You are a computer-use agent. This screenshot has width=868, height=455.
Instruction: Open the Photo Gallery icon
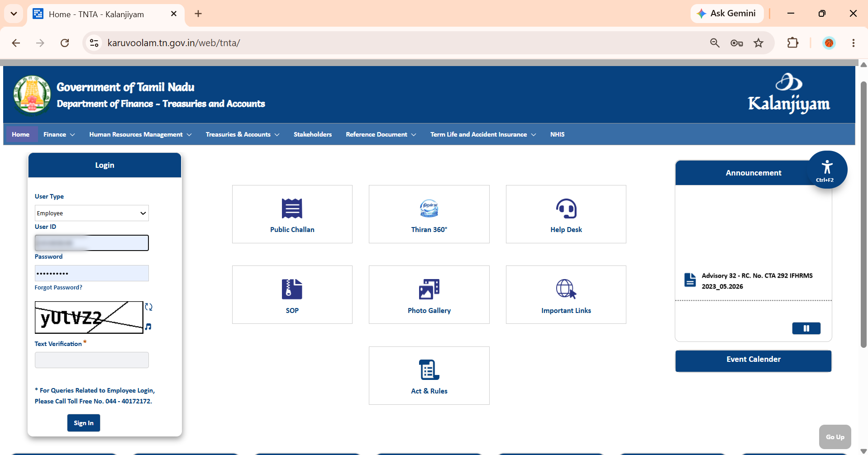[x=429, y=289]
